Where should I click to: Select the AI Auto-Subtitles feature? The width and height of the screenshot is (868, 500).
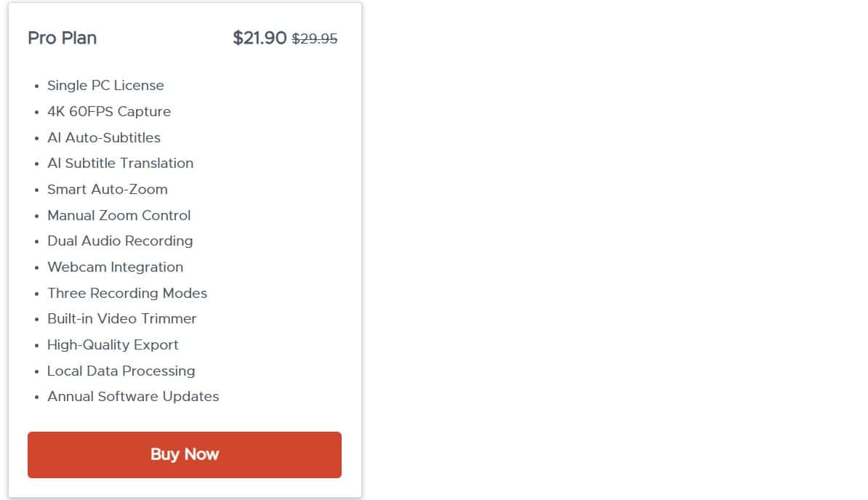103,137
